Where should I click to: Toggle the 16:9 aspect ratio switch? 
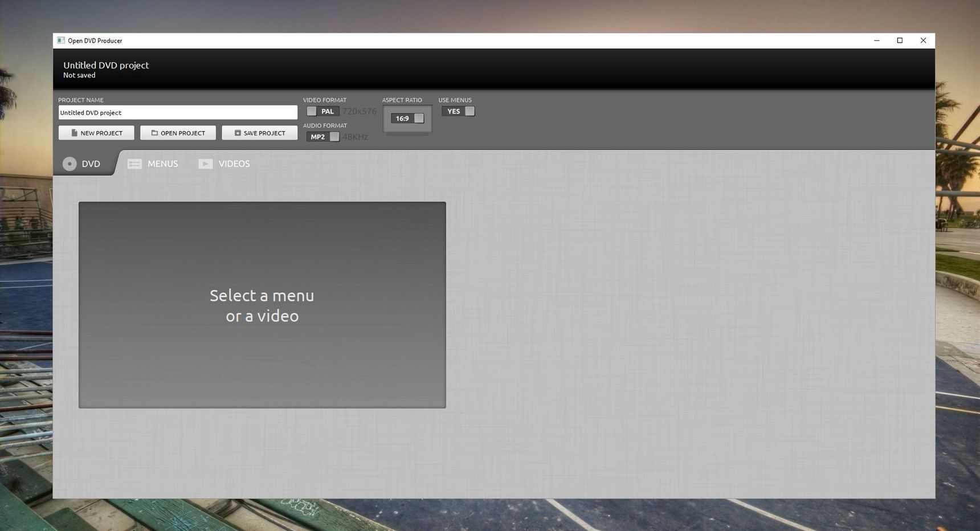[408, 119]
